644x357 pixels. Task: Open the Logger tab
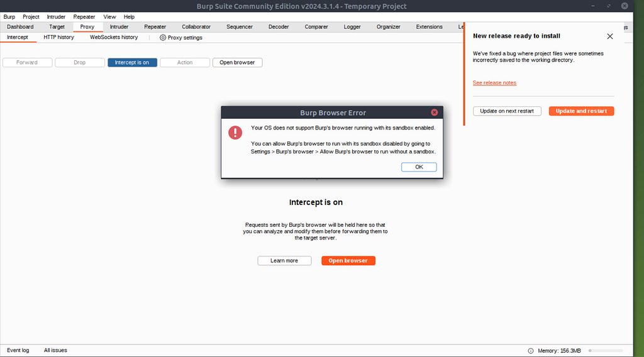tap(352, 26)
